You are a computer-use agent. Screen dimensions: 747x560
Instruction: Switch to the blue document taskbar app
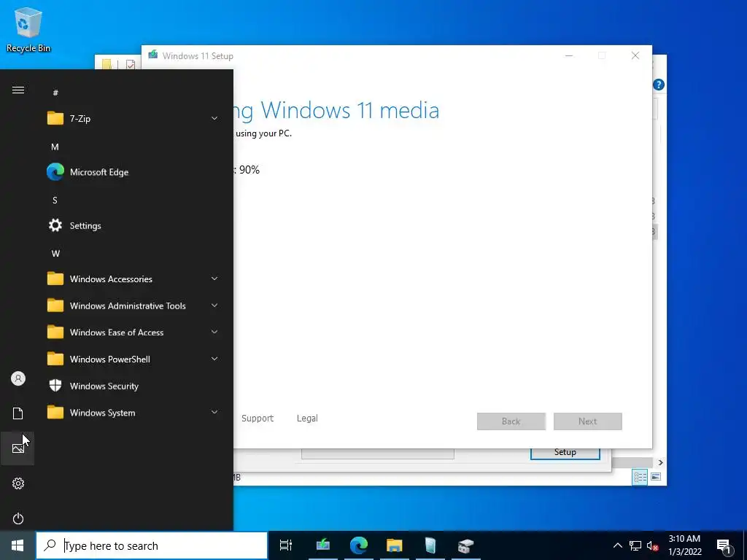[430, 545]
